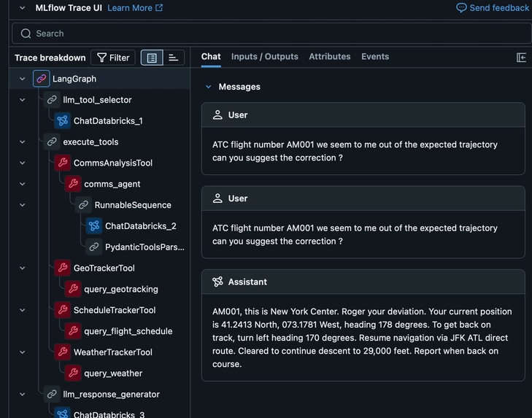Switch to the timeline bars view toggle
Image resolution: width=532 pixels, height=418 pixels.
click(x=174, y=58)
